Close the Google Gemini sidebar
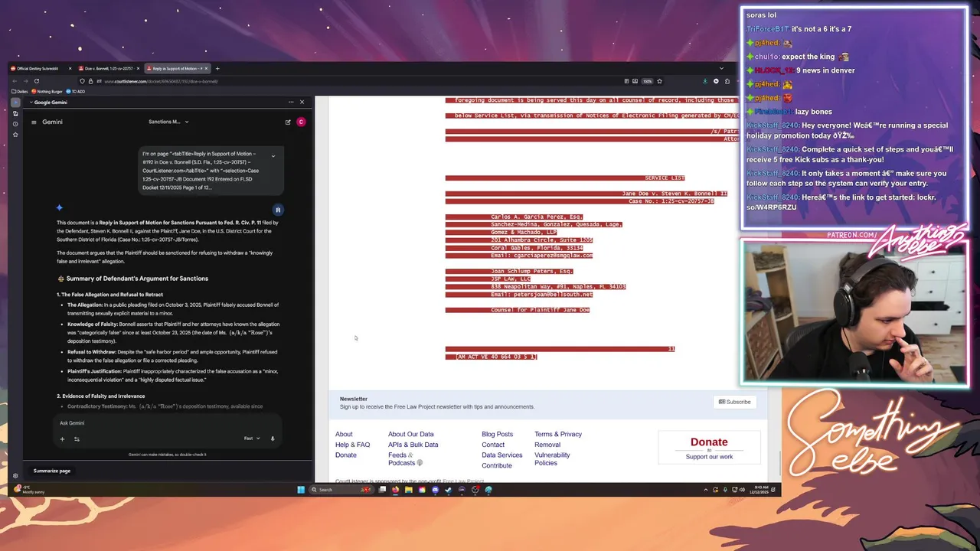The height and width of the screenshot is (551, 980). 302,102
